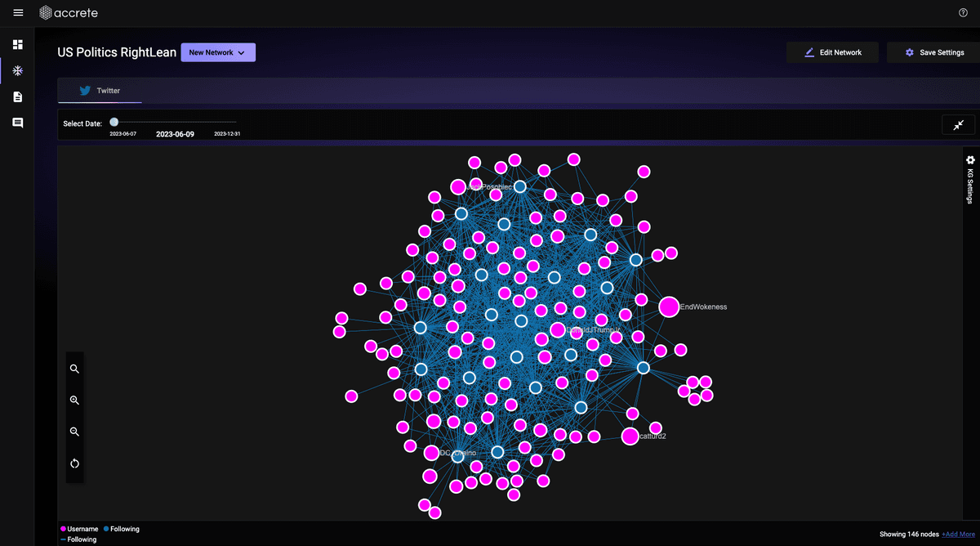The image size is (980, 546).
Task: Click the search magnifier graph tool
Action: coord(74,369)
